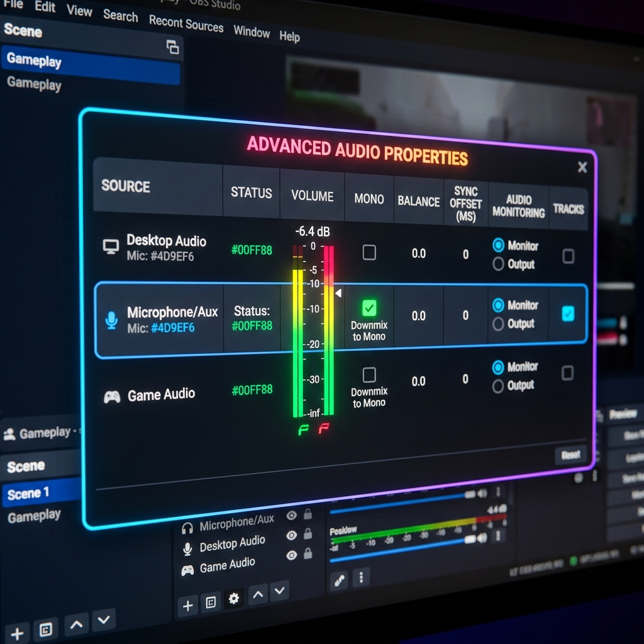The width and height of the screenshot is (644, 644).
Task: Click the mixer volume slider below Peaklow meter
Action: [402, 548]
